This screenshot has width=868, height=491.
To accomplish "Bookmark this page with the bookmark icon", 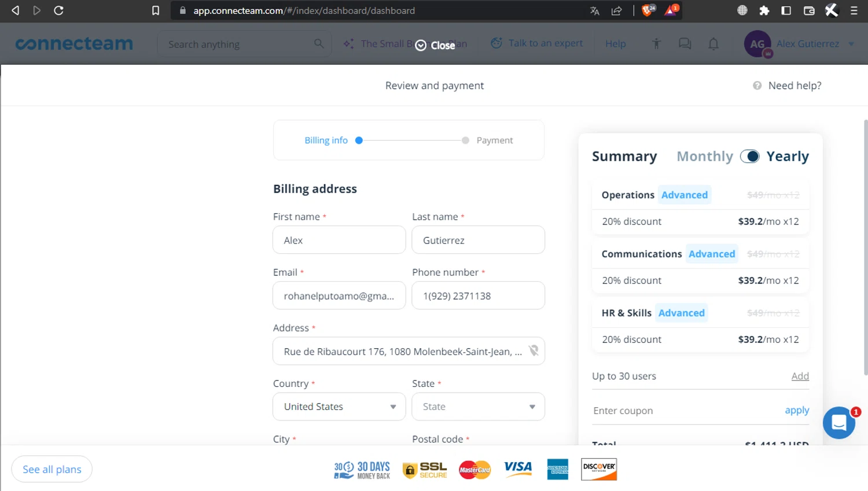I will click(x=156, y=10).
